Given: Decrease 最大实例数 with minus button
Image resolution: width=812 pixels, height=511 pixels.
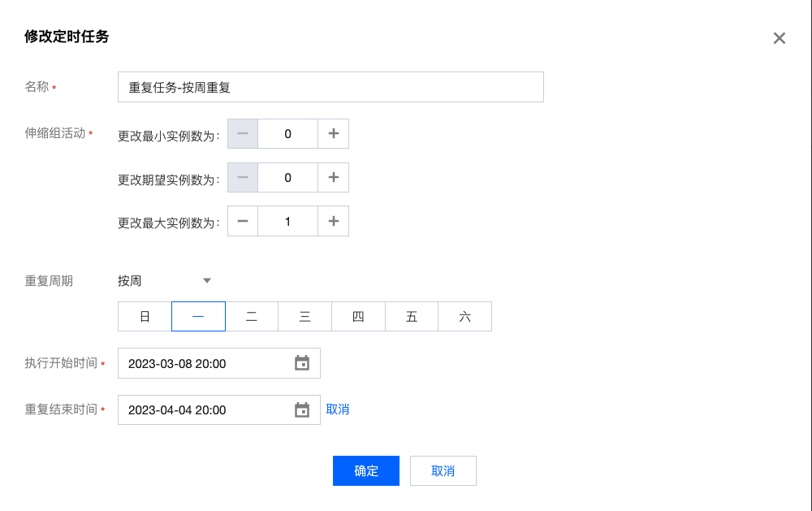Looking at the screenshot, I should pos(243,221).
